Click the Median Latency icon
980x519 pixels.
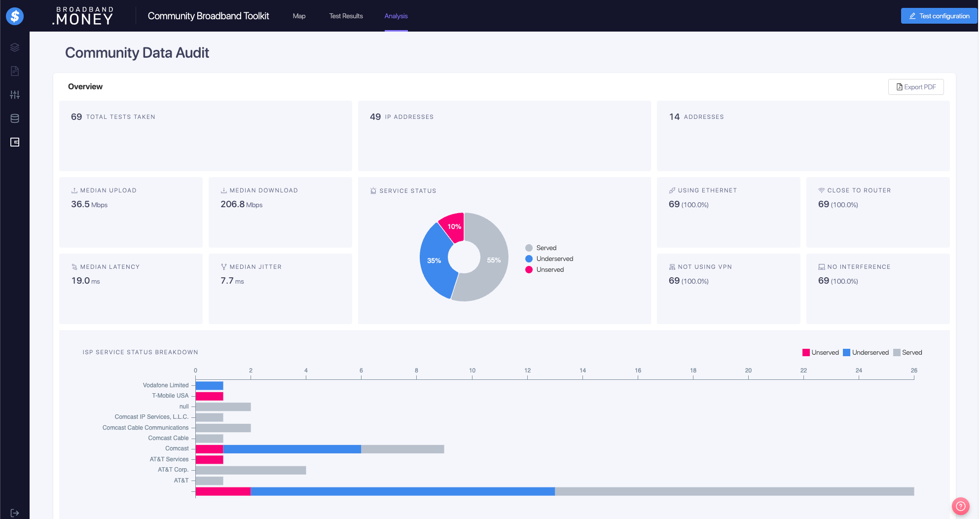(x=74, y=267)
